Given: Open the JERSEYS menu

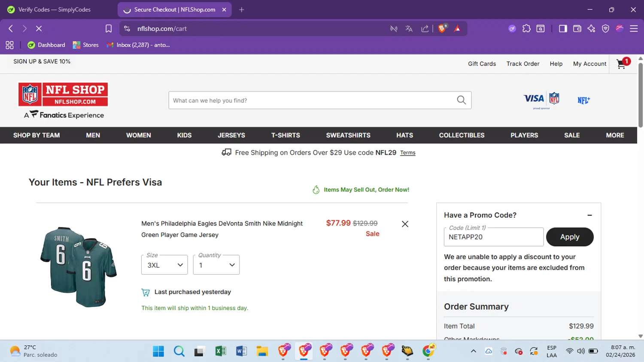Looking at the screenshot, I should tap(231, 135).
